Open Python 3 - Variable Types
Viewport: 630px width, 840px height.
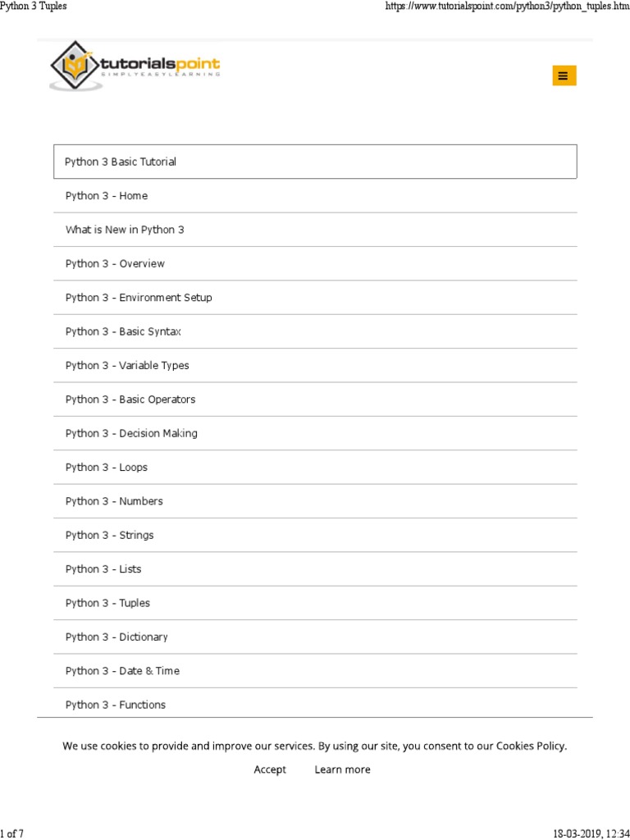(x=127, y=366)
